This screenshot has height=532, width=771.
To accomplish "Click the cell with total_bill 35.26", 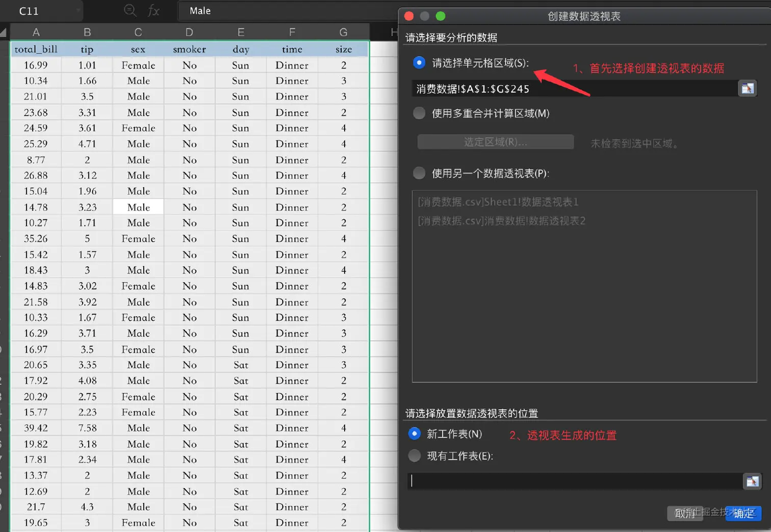I will [x=36, y=239].
